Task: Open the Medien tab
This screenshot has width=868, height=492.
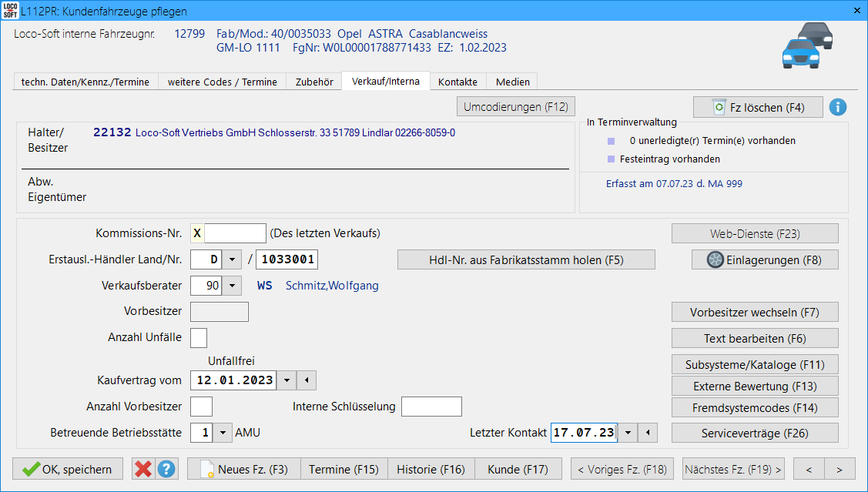Action: pyautogui.click(x=512, y=82)
